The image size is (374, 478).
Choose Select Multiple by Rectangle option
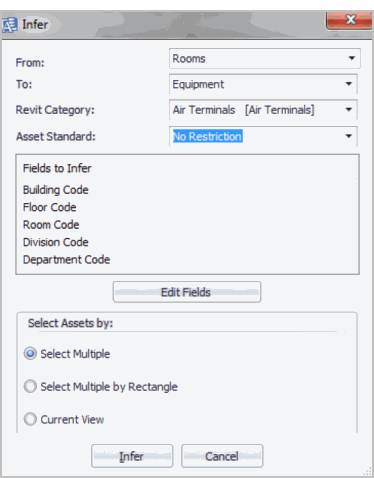(x=30, y=387)
